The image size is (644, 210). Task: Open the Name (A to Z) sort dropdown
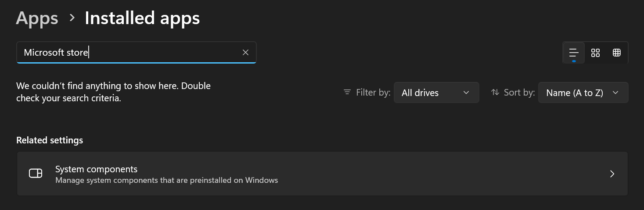tap(583, 93)
